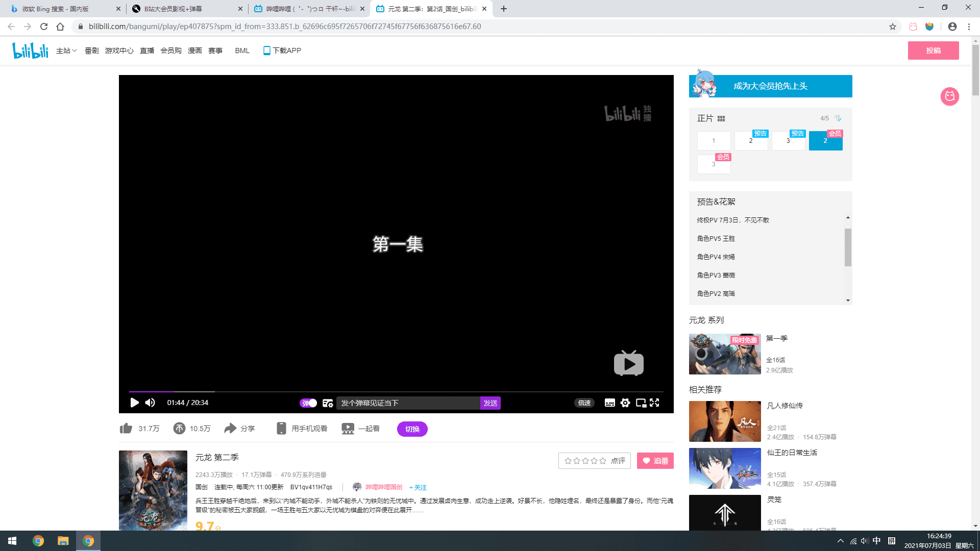Viewport: 980px width, 551px height.
Task: Give coins to this video
Action: tap(179, 429)
